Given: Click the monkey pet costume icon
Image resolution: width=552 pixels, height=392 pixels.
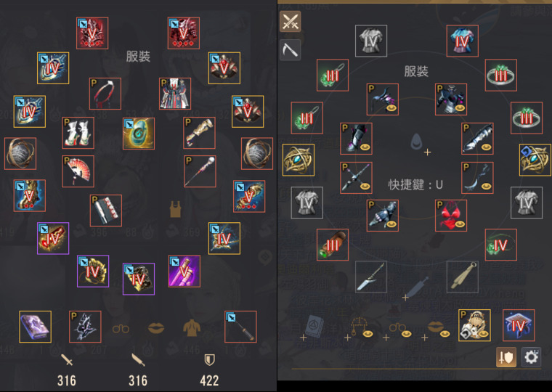Looking at the screenshot, I should click(474, 325).
